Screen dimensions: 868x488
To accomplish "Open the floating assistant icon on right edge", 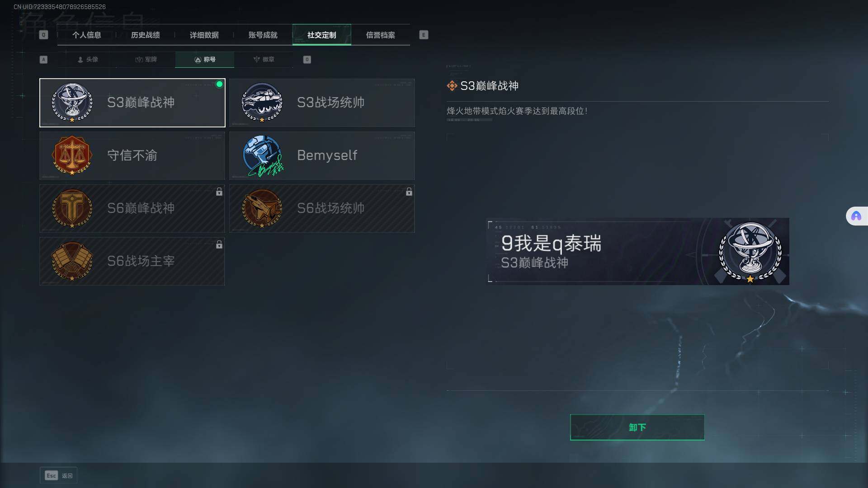I will point(856,216).
